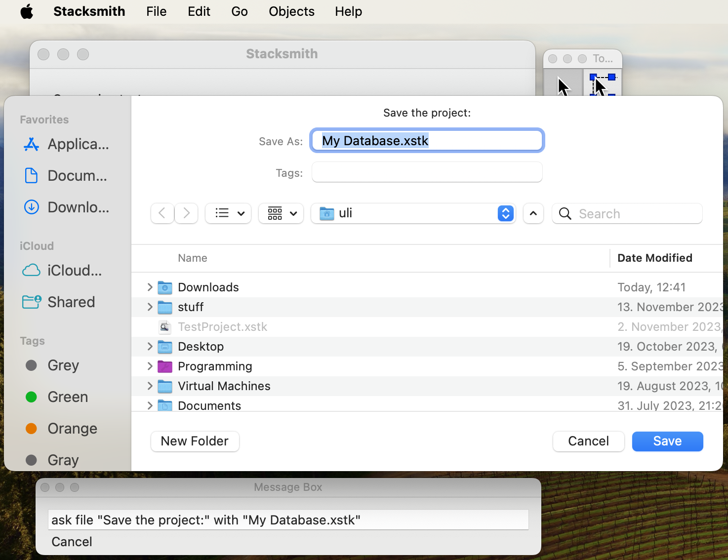This screenshot has width=728, height=560.
Task: Open the list view options dropdown
Action: 228,213
